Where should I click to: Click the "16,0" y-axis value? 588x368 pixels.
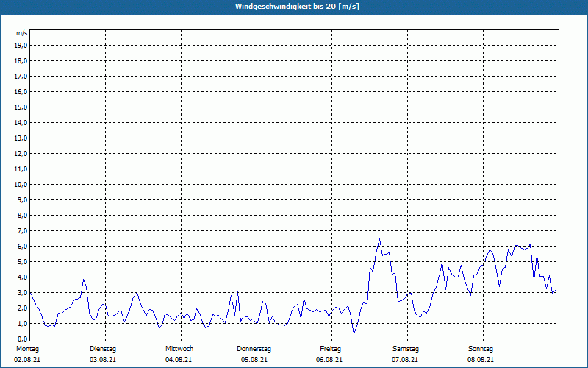[x=21, y=91]
